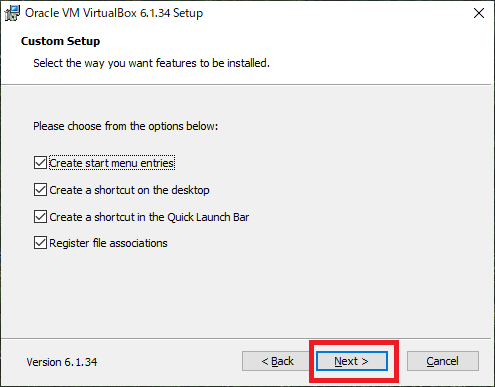Image resolution: width=495 pixels, height=387 pixels.
Task: Toggle the Quick Launch Bar shortcut checkbox
Action: point(40,217)
